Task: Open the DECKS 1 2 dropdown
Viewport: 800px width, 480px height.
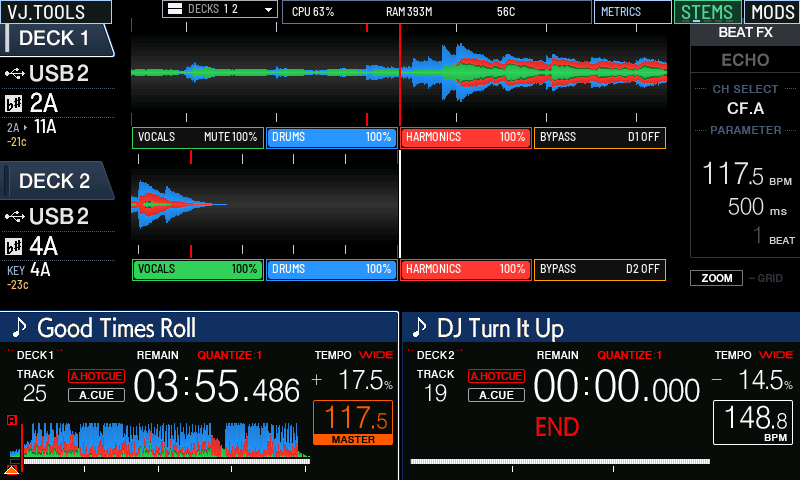Action: pyautogui.click(x=219, y=9)
